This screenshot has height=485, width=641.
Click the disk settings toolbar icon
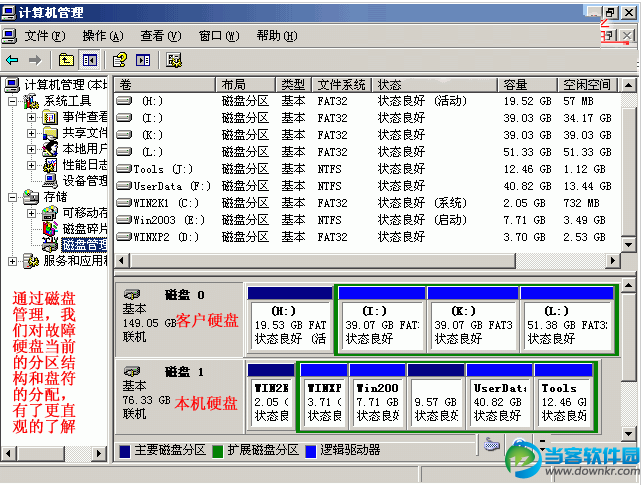point(174,60)
